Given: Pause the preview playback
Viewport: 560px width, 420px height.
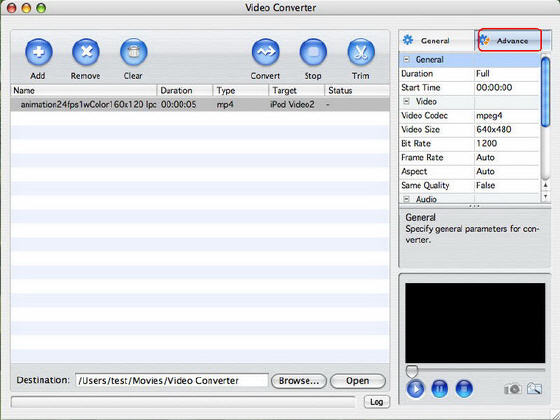Looking at the screenshot, I should click(x=440, y=389).
